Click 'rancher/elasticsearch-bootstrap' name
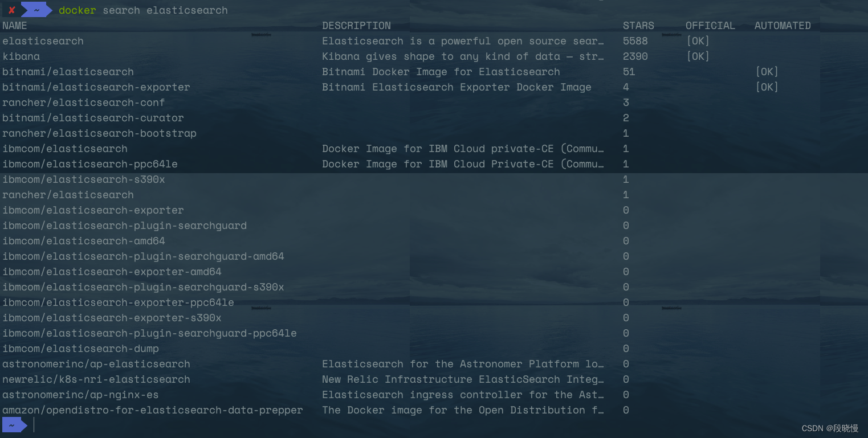Screen dimensions: 868x438 99,133
